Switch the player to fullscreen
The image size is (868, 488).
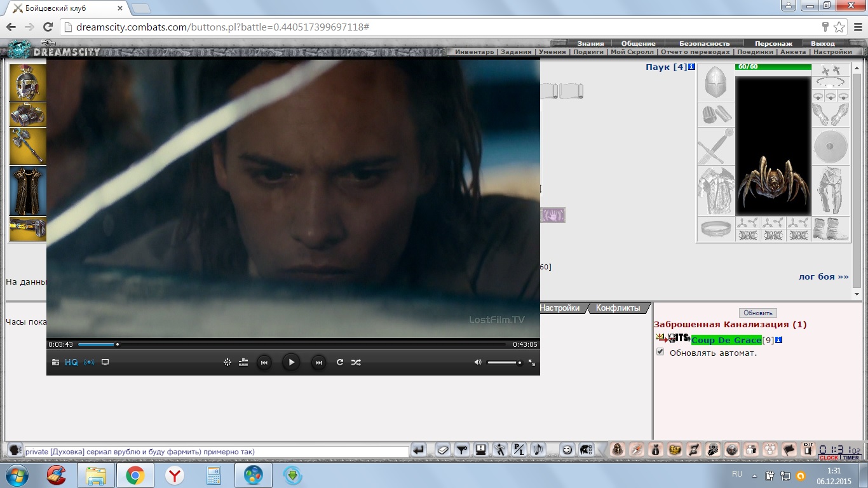click(x=532, y=362)
